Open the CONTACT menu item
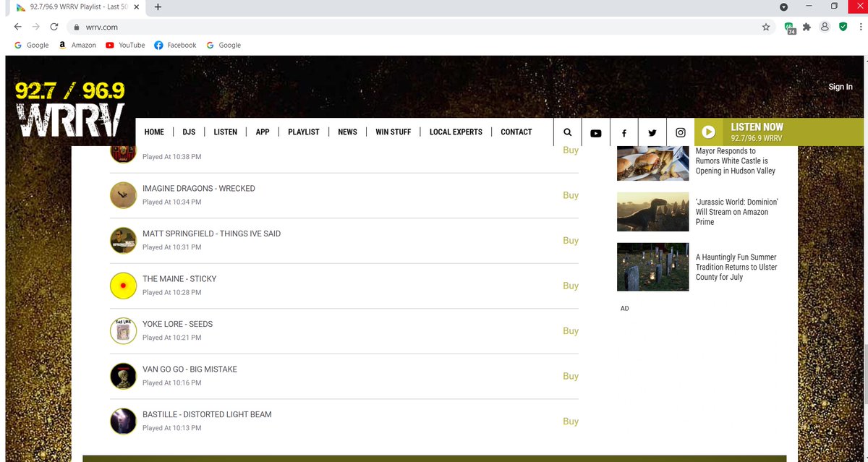 coord(516,132)
